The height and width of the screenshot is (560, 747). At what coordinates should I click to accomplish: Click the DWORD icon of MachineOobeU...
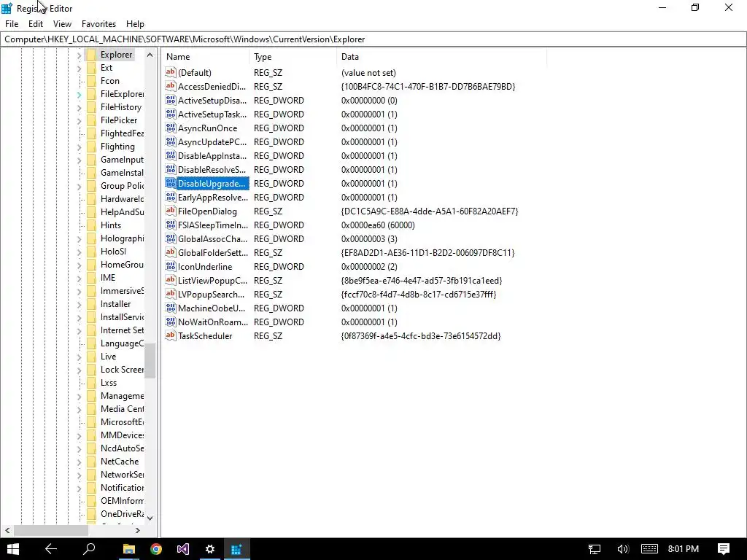click(170, 308)
